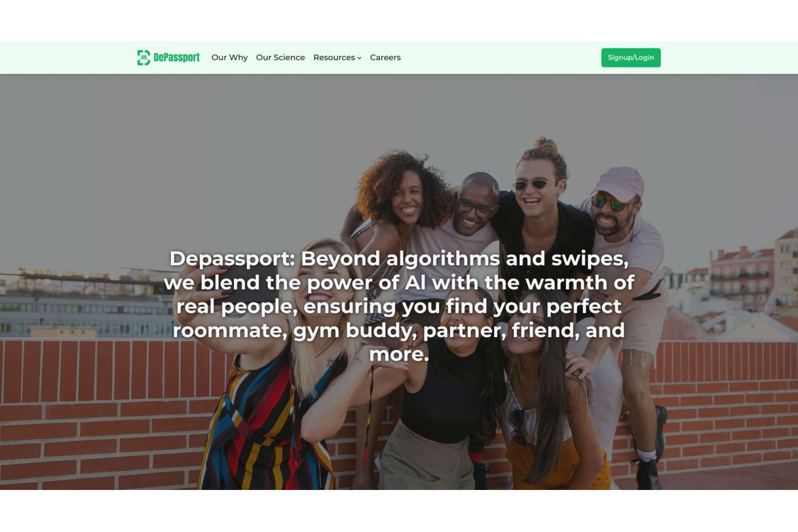Click the man wearing the pink cap
Viewport: 798px width, 532px height.
click(628, 298)
